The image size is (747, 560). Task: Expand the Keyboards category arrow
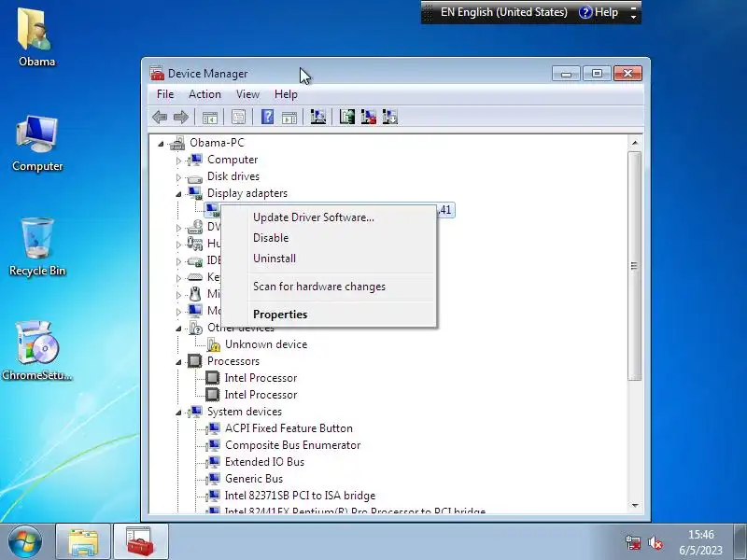click(178, 278)
